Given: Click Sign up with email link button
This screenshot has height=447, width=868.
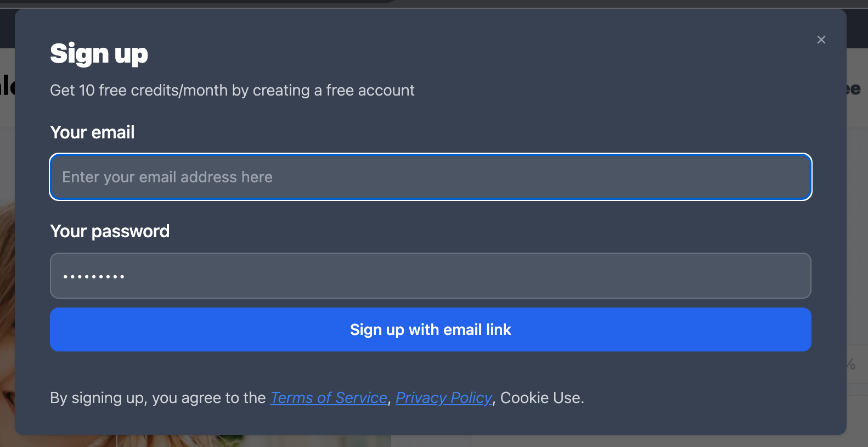Looking at the screenshot, I should pos(431,329).
